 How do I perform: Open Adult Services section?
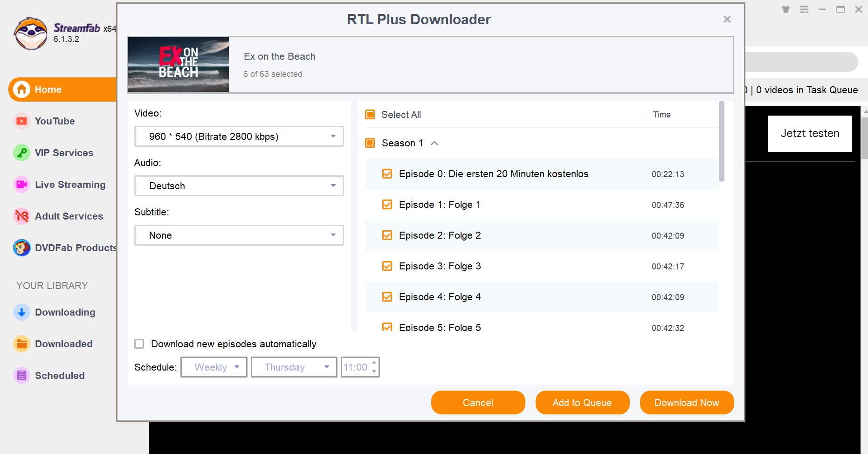pos(69,216)
